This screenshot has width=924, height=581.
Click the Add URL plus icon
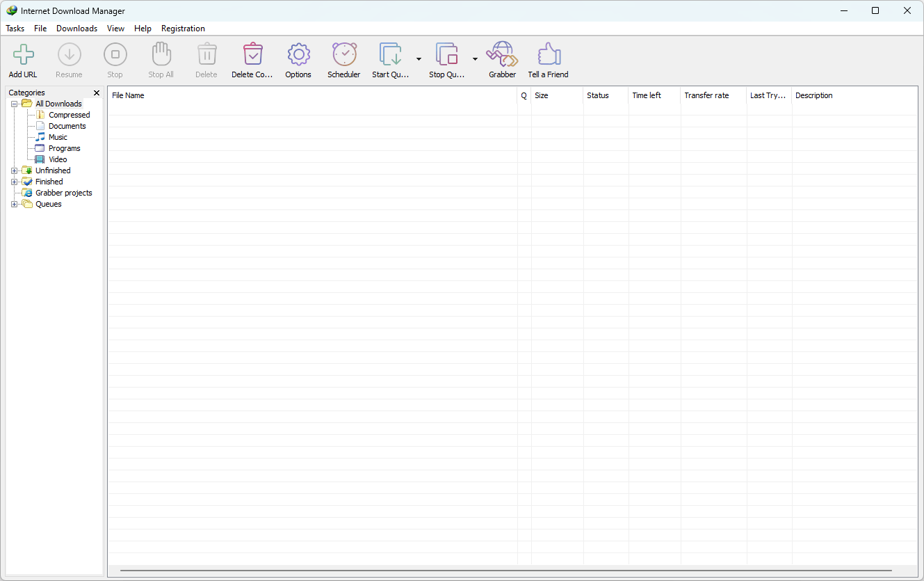click(x=23, y=55)
